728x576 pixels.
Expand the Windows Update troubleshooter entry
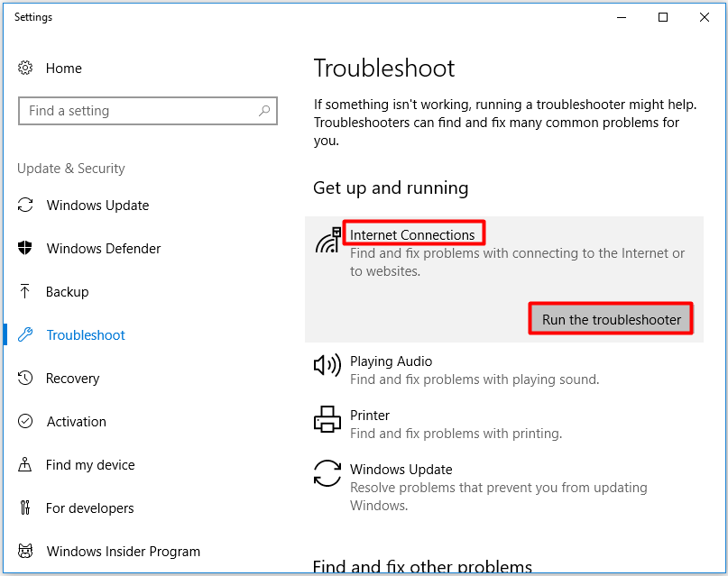[x=504, y=487]
